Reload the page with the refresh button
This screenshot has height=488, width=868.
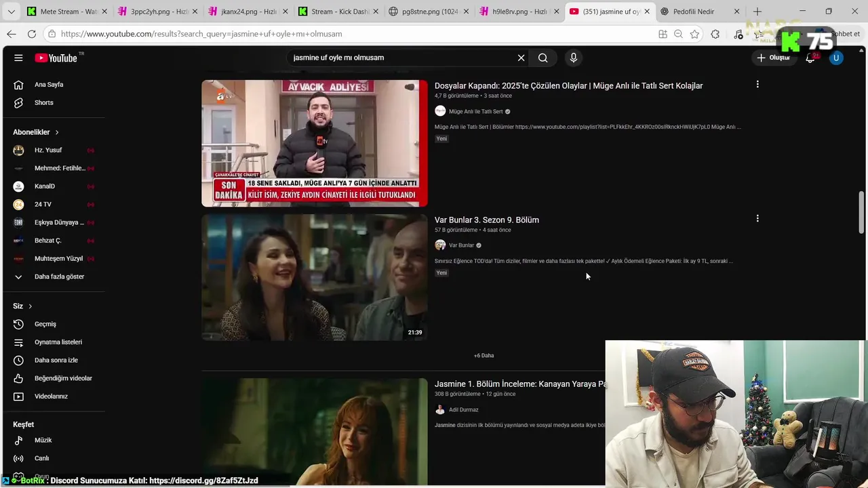point(32,34)
